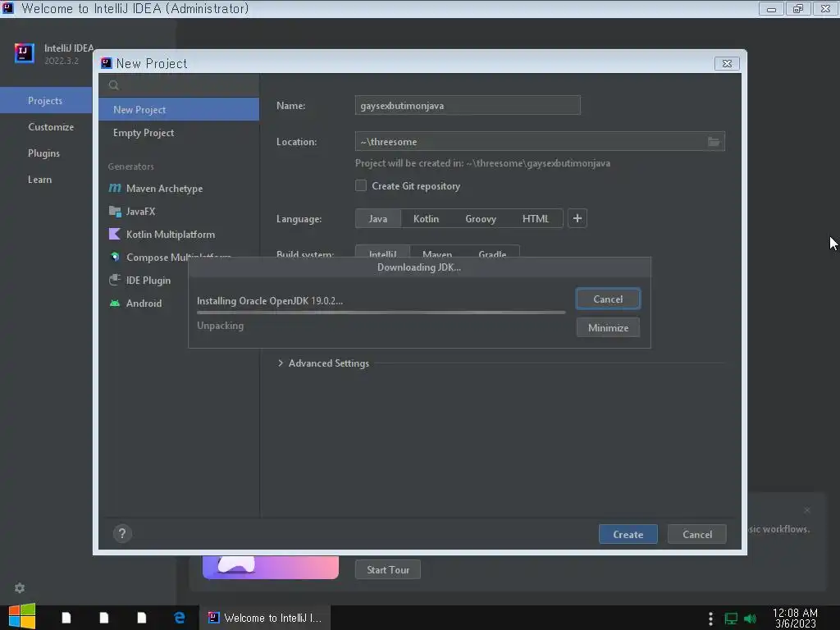Choose Java as the language

[x=377, y=218]
